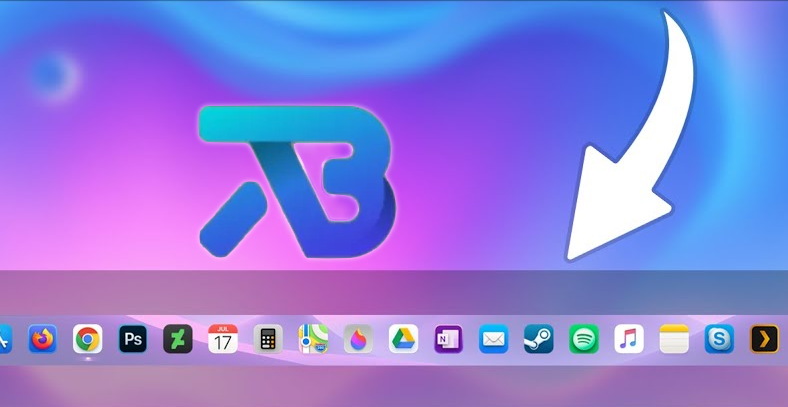
Task: Open Spotify in the dock
Action: tap(584, 339)
